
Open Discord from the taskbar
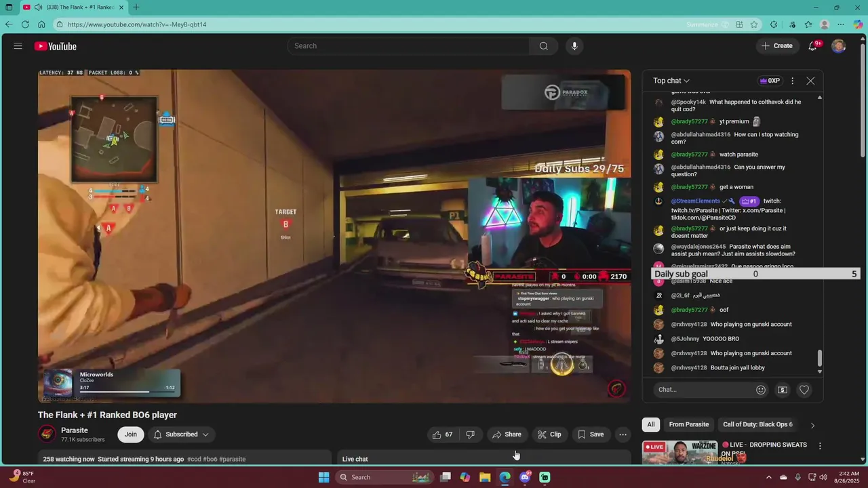click(x=525, y=477)
